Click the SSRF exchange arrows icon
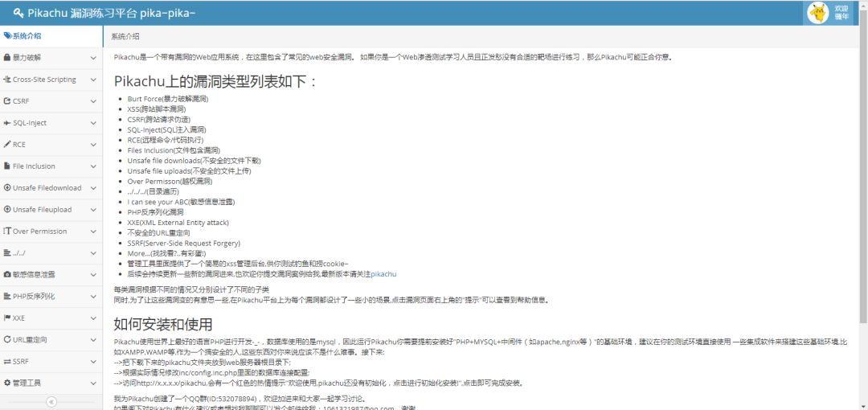868x410 pixels. click(7, 361)
